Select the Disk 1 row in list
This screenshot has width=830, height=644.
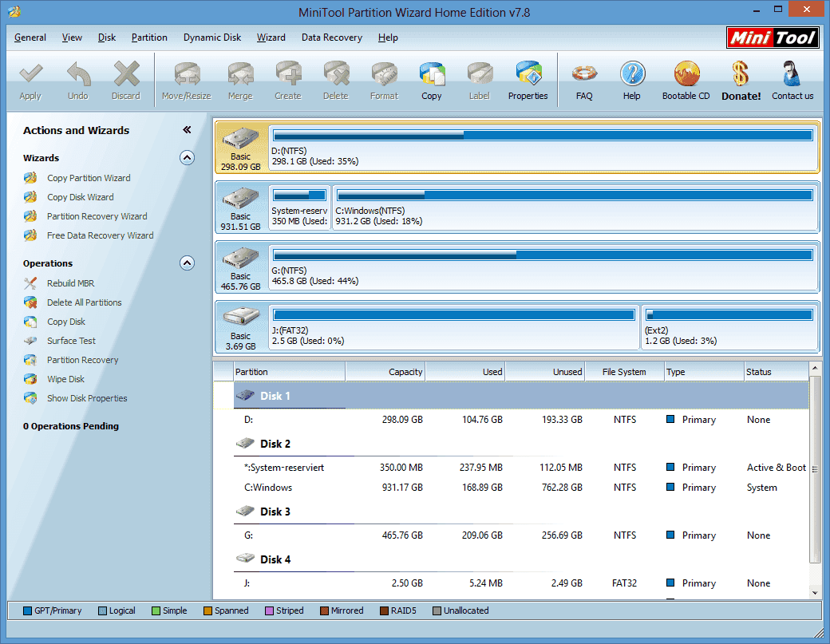(521, 396)
